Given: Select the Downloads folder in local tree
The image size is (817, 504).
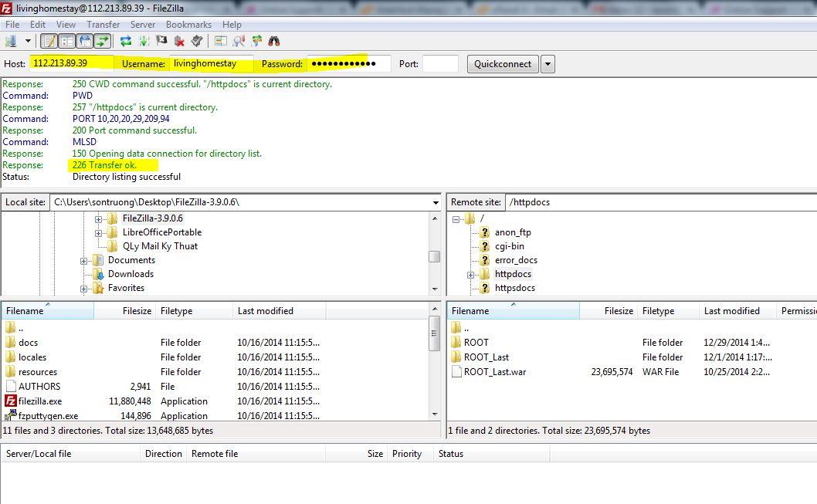Looking at the screenshot, I should pos(131,274).
